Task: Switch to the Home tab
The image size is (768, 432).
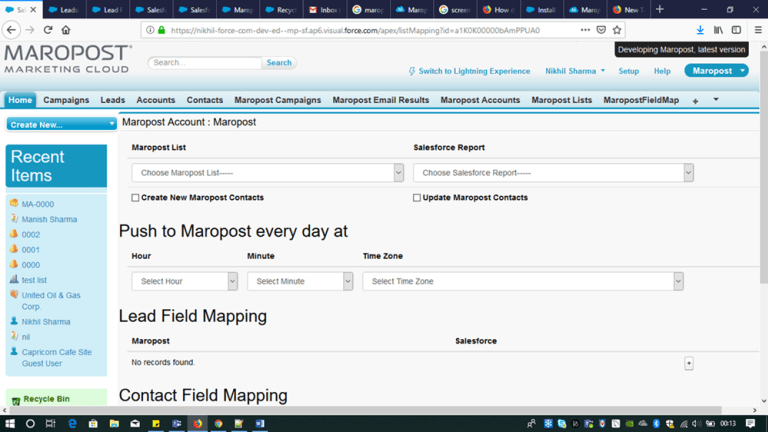Action: [20, 100]
